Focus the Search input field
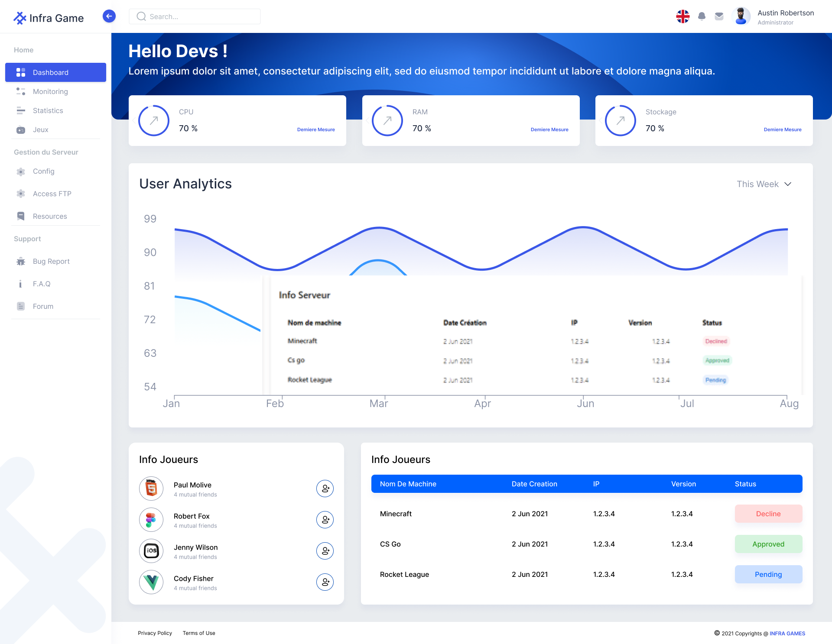 [195, 16]
